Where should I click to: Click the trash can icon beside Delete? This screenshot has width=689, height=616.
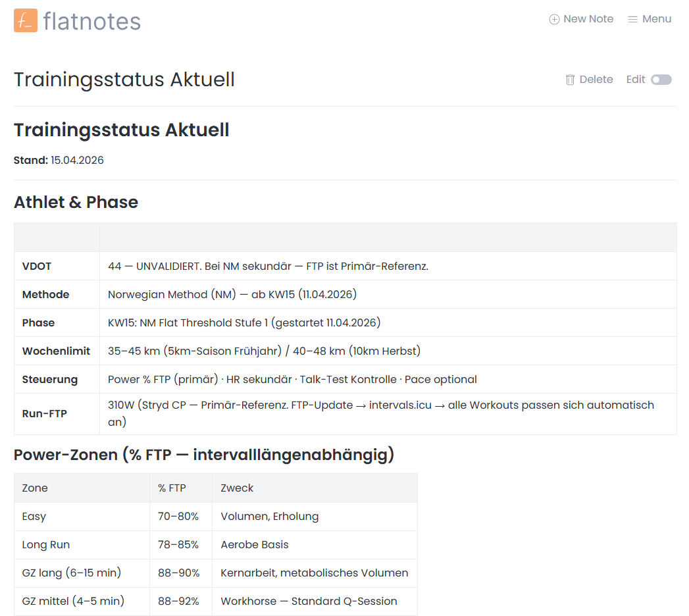point(570,80)
